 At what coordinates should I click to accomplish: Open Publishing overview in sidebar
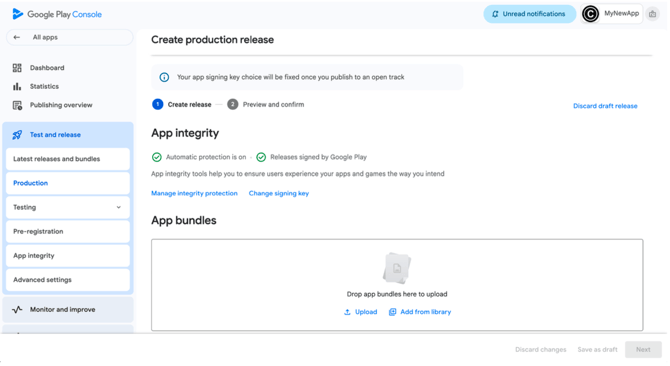pos(61,105)
